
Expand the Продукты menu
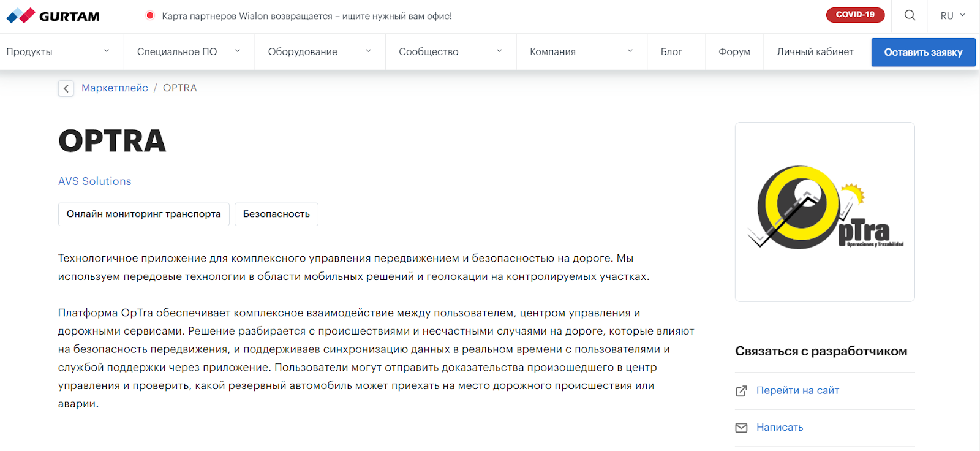[x=58, y=52]
